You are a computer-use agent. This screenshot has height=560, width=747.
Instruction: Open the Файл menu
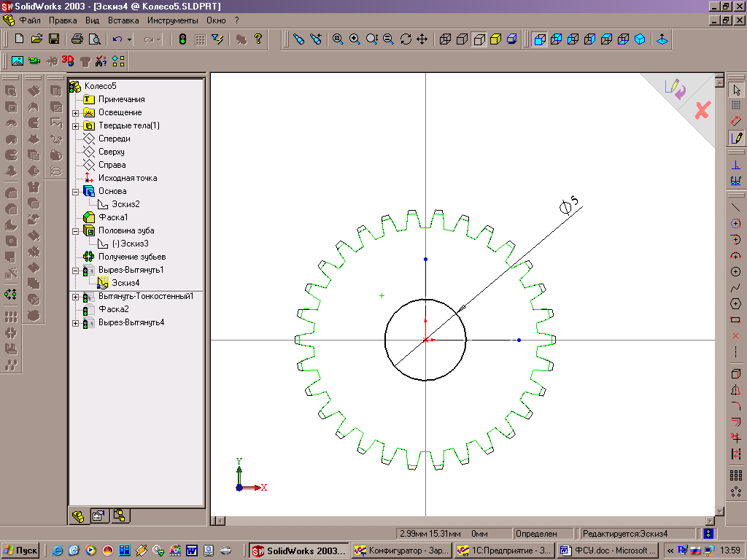point(29,20)
